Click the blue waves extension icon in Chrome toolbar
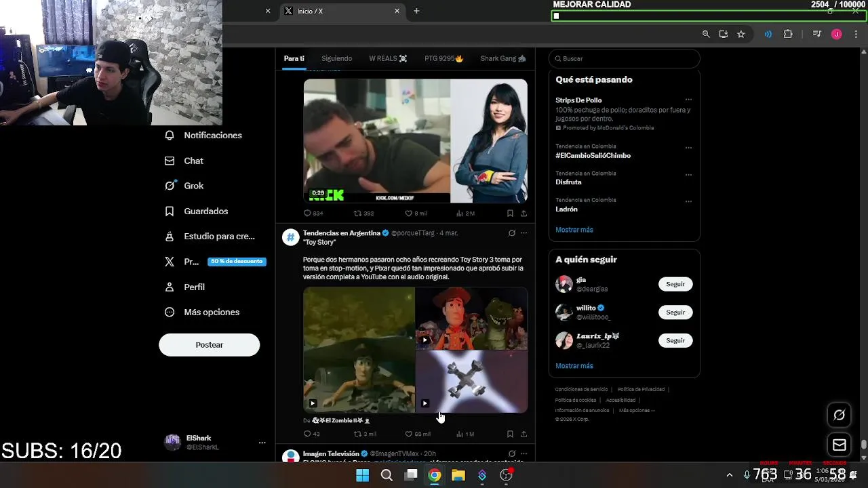868x488 pixels. (x=768, y=34)
